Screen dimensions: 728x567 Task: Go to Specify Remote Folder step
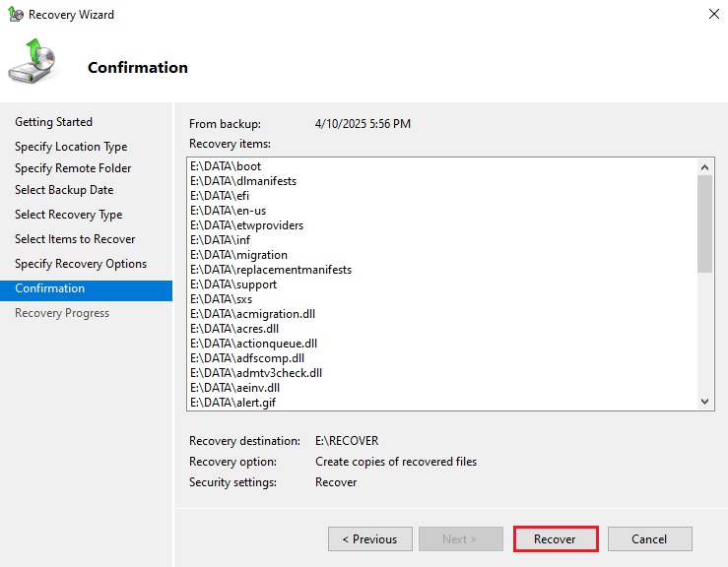point(73,168)
